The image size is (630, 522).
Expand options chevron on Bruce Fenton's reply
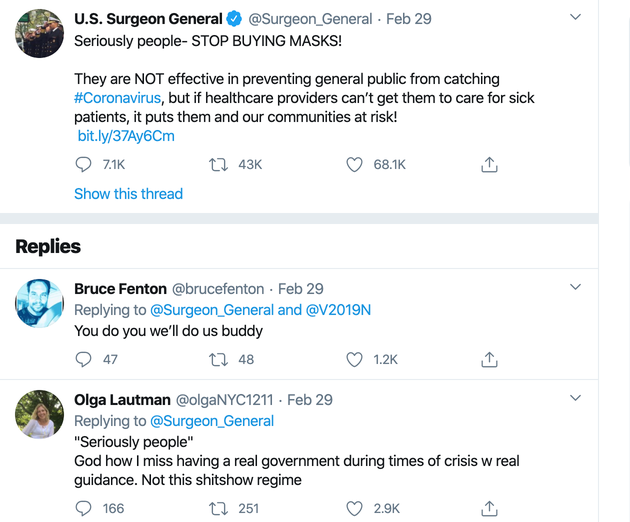point(575,288)
